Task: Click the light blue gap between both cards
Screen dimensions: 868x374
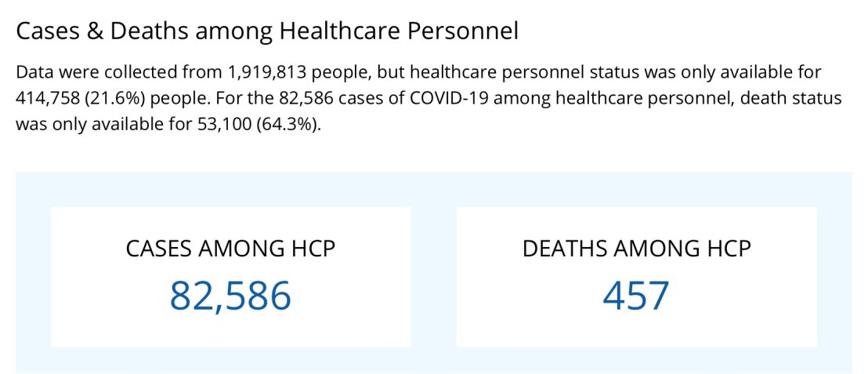Action: (433, 274)
